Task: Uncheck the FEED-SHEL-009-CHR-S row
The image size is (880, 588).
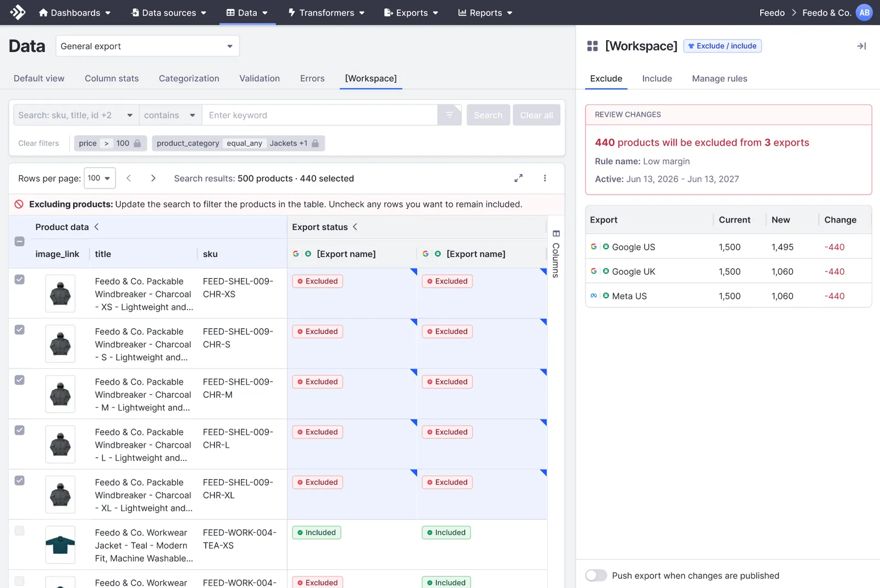Action: (x=19, y=330)
